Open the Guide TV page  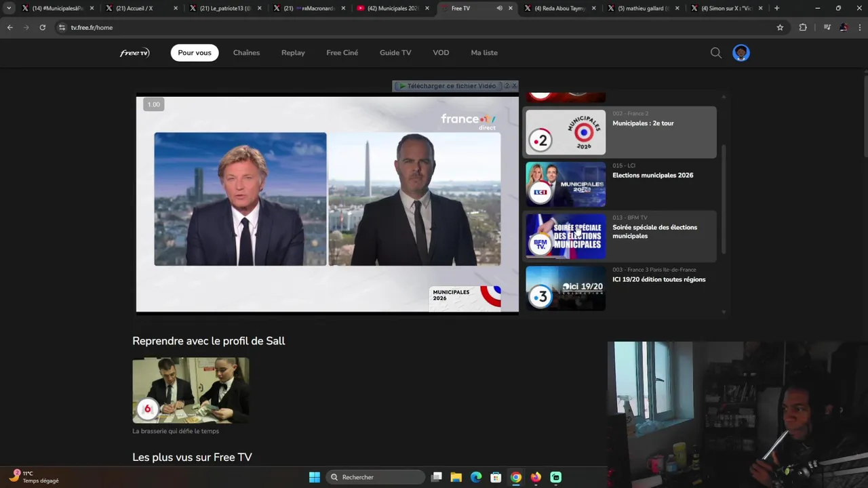coord(395,53)
